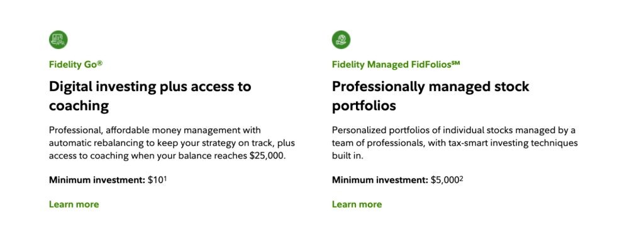644x244 pixels.
Task: Select the Professionally managed stock portfolios heading
Action: [x=430, y=96]
